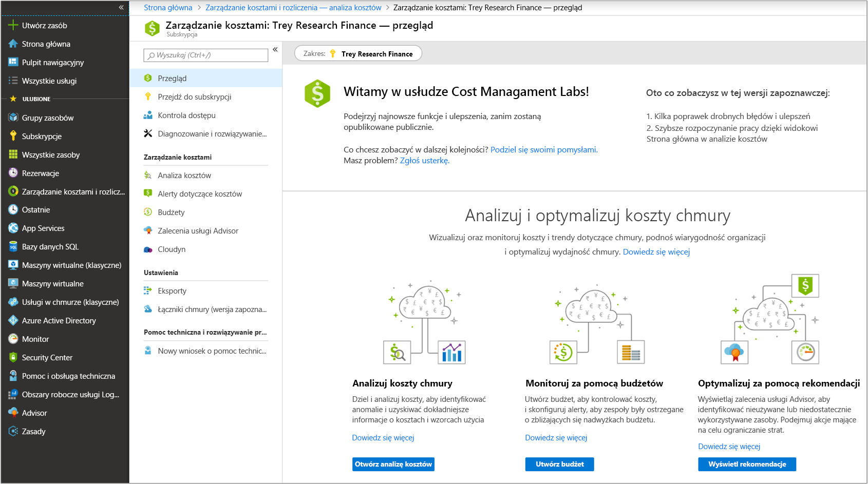Click the gauge meter illustration tile
The height and width of the screenshot is (484, 868).
(805, 352)
